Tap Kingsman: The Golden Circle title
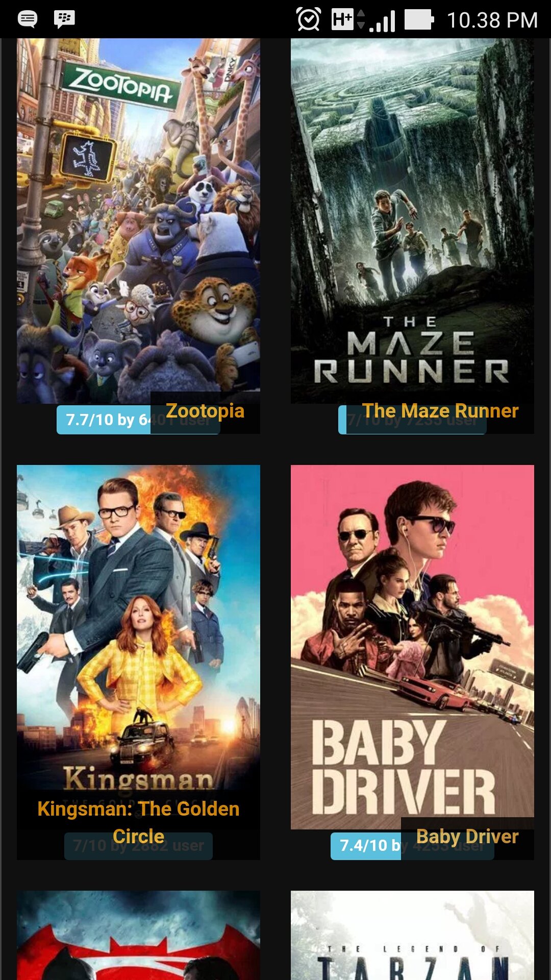 138,822
